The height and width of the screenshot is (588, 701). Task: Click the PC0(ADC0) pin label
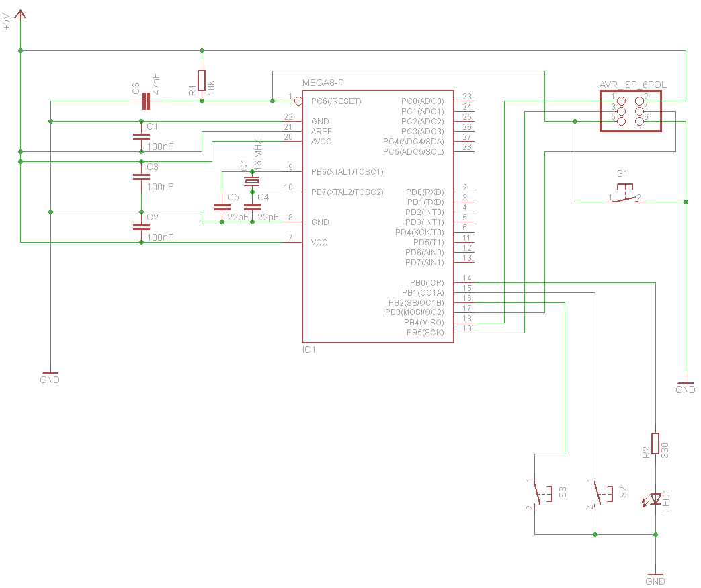coord(423,101)
